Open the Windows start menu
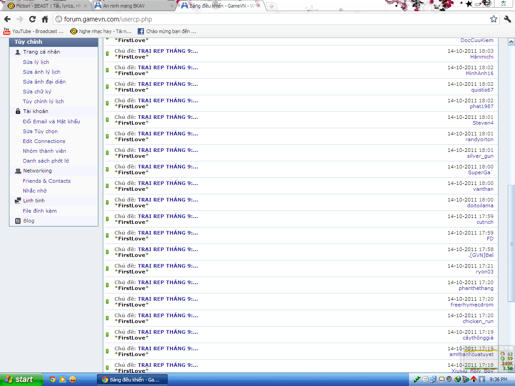Viewport: 515px width, 386px height. [21, 379]
